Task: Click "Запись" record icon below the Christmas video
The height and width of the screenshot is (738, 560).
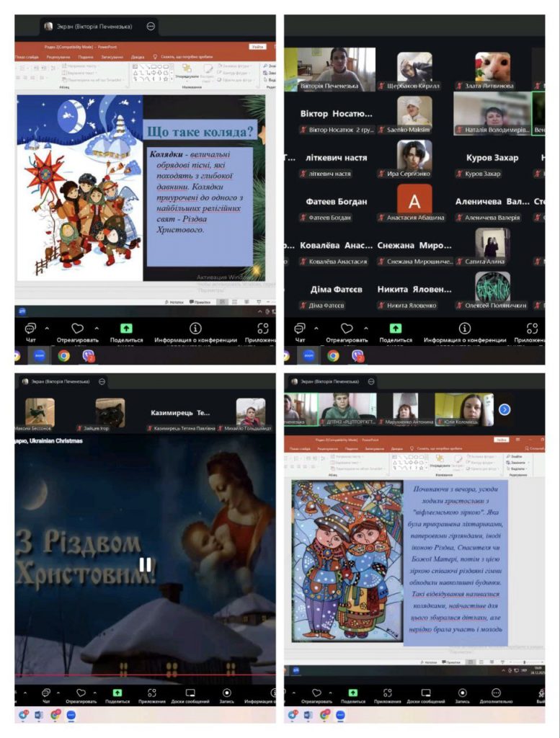Action: tap(226, 693)
